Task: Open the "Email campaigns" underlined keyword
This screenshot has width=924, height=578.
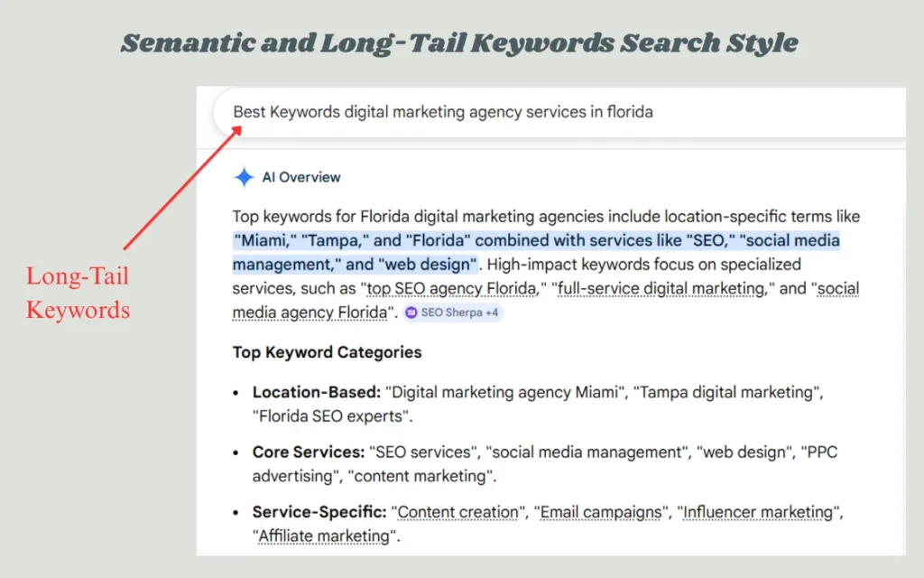Action: click(x=600, y=512)
